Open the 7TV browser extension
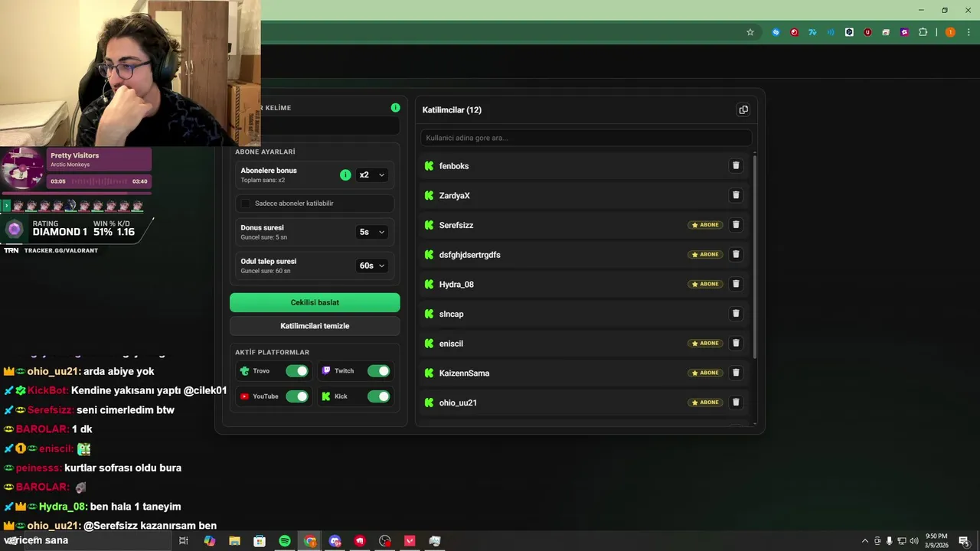The height and width of the screenshot is (551, 980). click(812, 32)
